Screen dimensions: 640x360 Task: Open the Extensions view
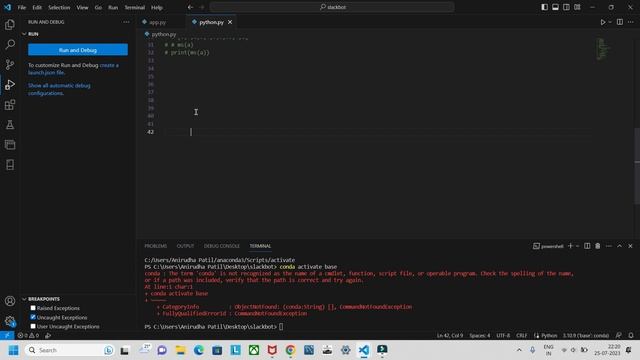10,105
